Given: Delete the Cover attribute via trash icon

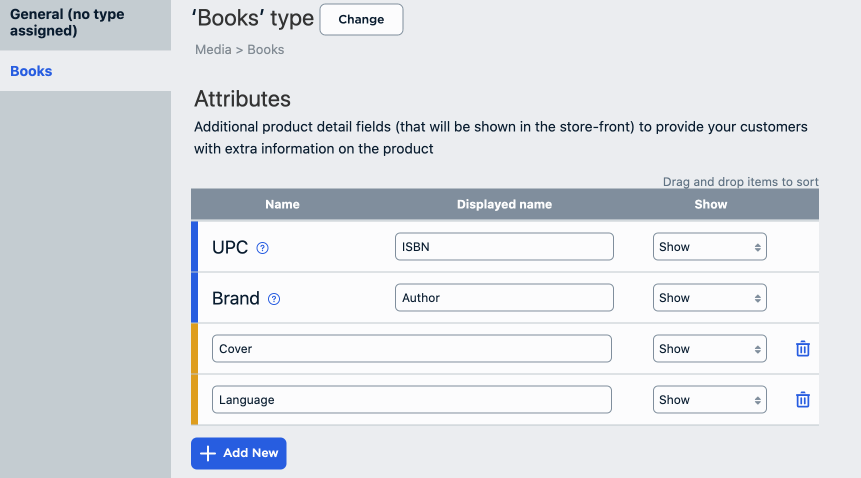Looking at the screenshot, I should click(802, 349).
